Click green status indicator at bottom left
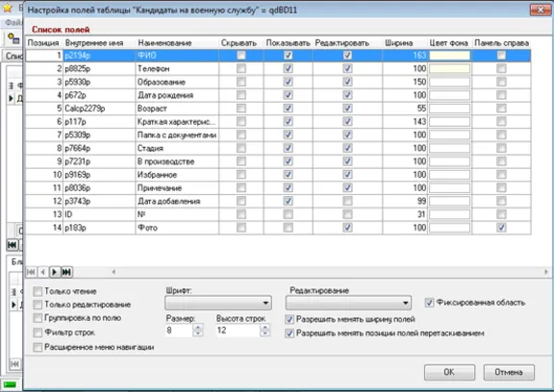 [x=10, y=384]
